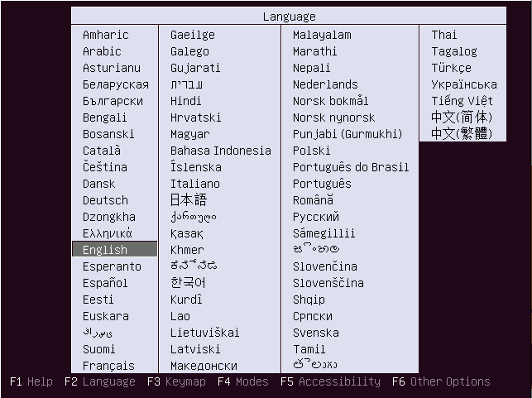
Task: Click the F2 Language option
Action: pyautogui.click(x=100, y=381)
